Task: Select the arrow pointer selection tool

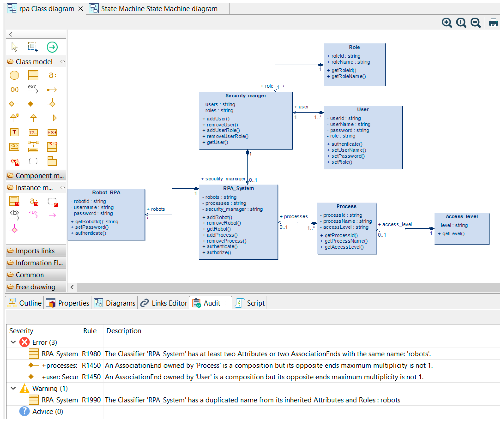Action: click(x=14, y=47)
